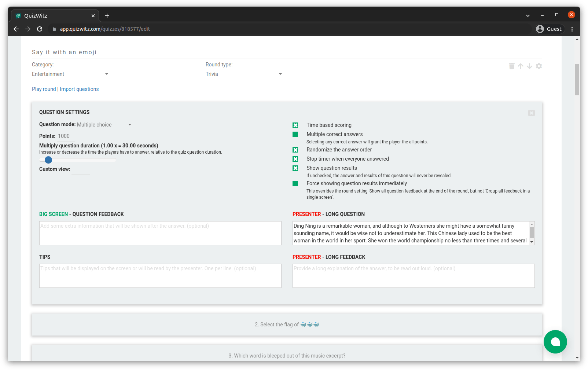Reload the page in browser

coord(40,29)
